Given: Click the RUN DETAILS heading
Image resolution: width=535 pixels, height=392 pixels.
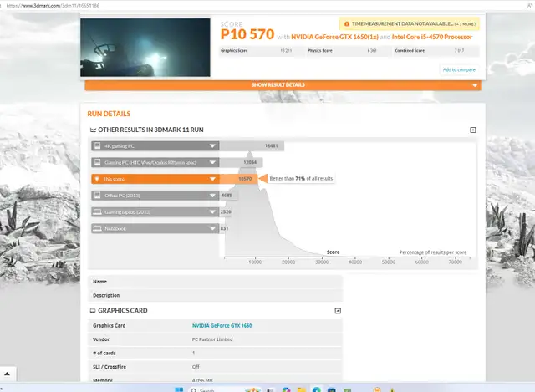Looking at the screenshot, I should [x=109, y=114].
